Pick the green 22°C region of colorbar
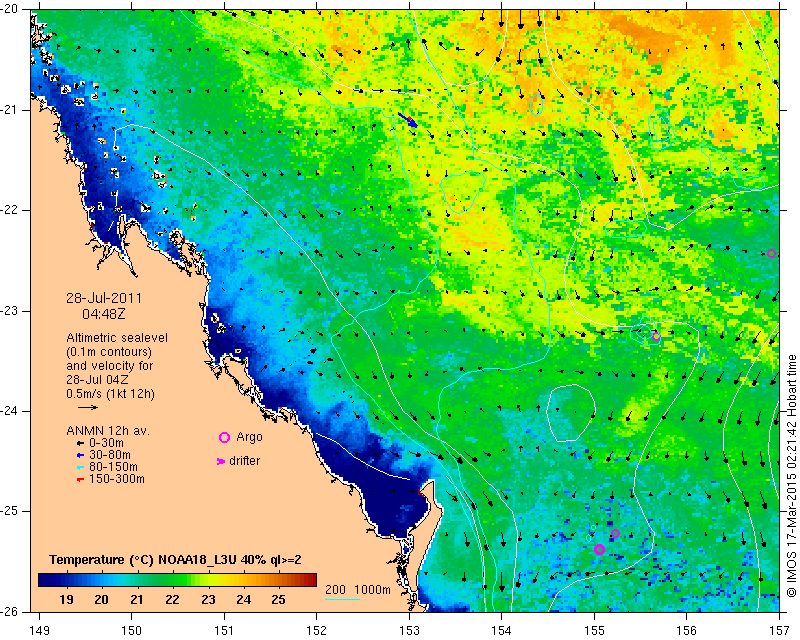 pyautogui.click(x=172, y=580)
